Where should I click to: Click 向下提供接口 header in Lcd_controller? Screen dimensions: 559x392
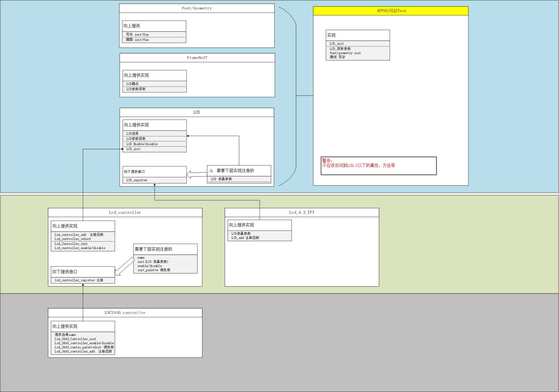pos(83,272)
